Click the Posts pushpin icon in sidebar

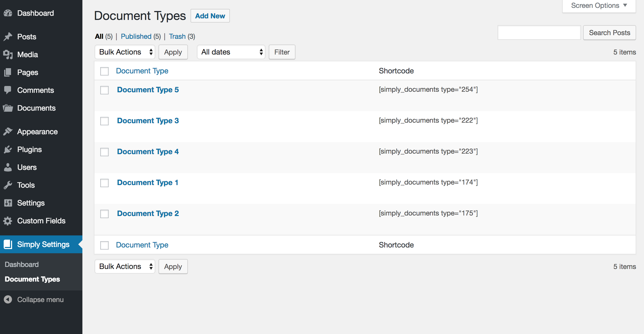(x=8, y=37)
